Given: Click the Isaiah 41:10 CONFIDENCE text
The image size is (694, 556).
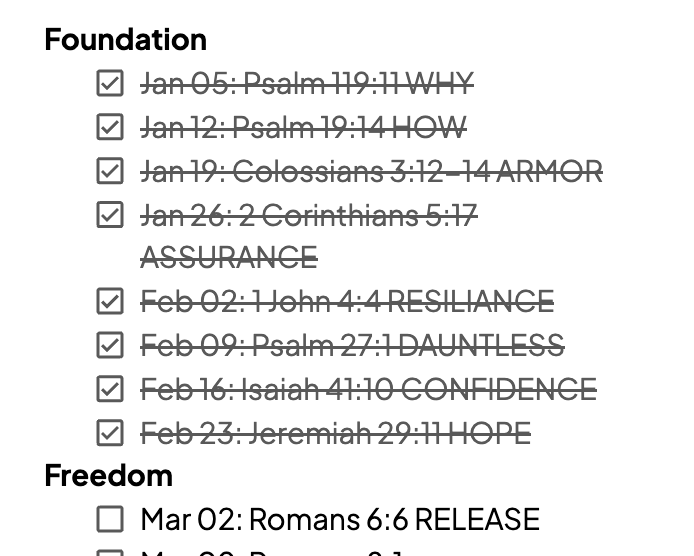Looking at the screenshot, I should [420, 389].
